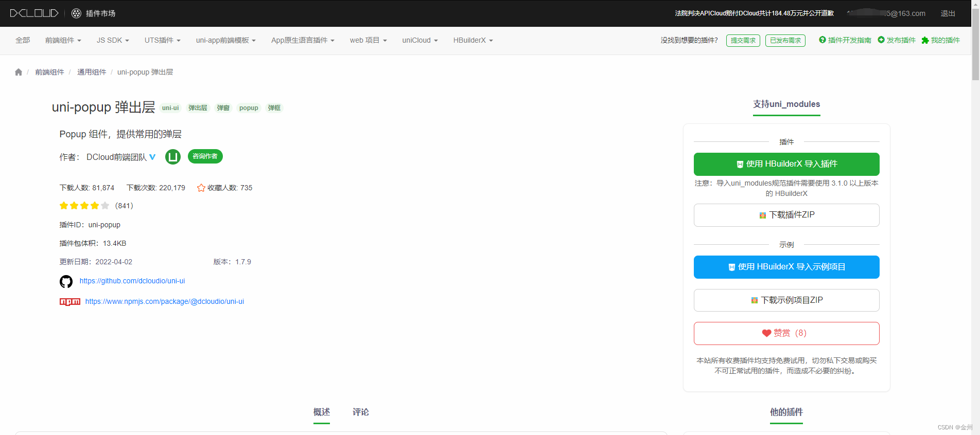Switch to the 评论 tab

tap(361, 412)
